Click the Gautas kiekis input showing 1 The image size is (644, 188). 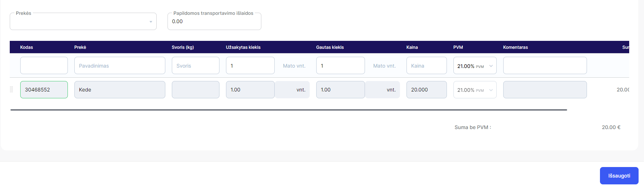pyautogui.click(x=340, y=65)
